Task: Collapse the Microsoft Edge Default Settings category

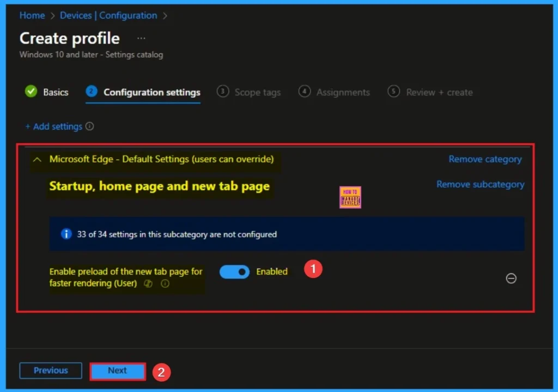Action: pos(37,160)
